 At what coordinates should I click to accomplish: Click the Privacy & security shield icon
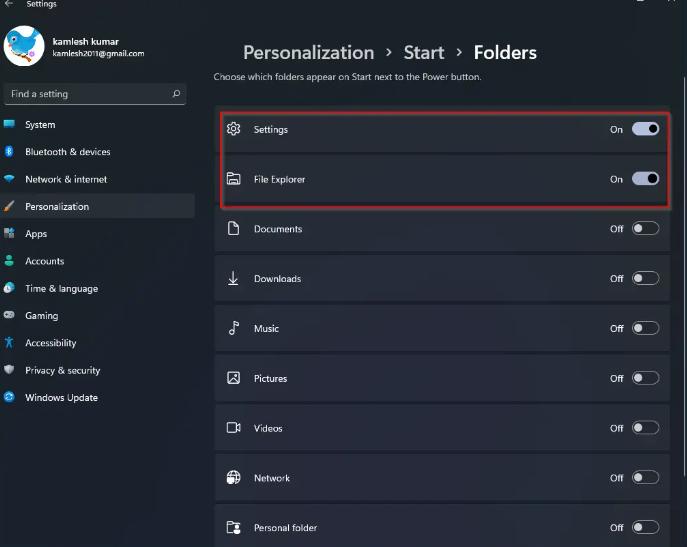[x=10, y=370]
